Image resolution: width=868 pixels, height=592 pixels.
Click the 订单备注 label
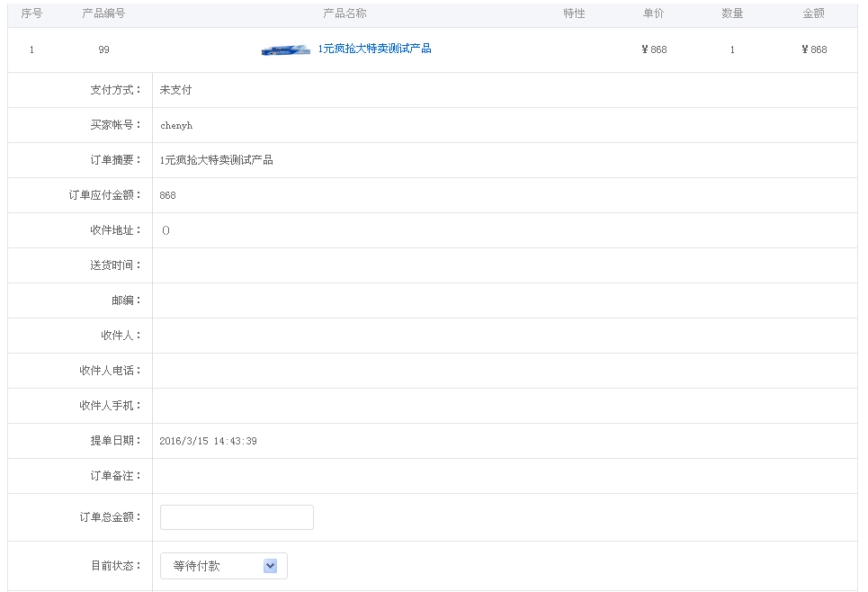[x=115, y=476]
